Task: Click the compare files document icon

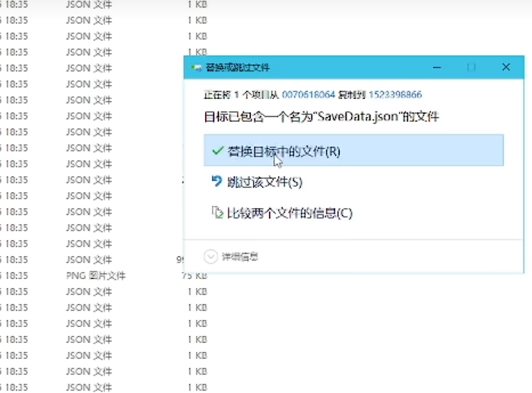Action: [x=217, y=213]
